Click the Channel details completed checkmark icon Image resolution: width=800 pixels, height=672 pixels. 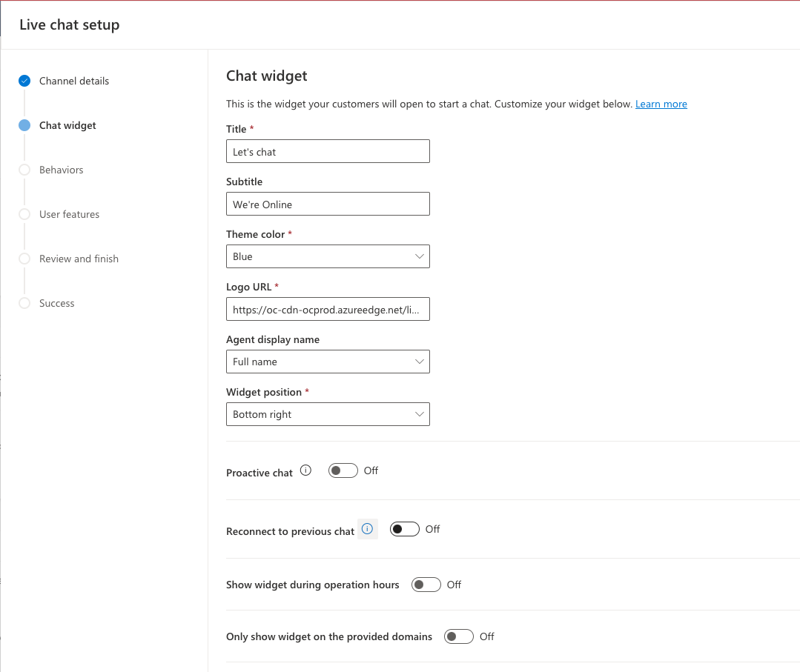(x=24, y=81)
